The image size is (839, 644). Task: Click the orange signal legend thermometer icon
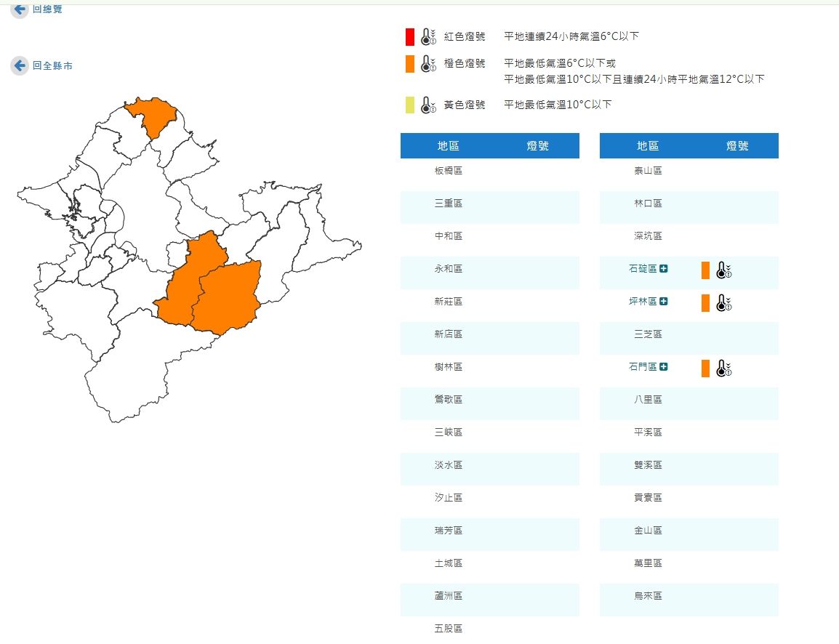(x=428, y=64)
